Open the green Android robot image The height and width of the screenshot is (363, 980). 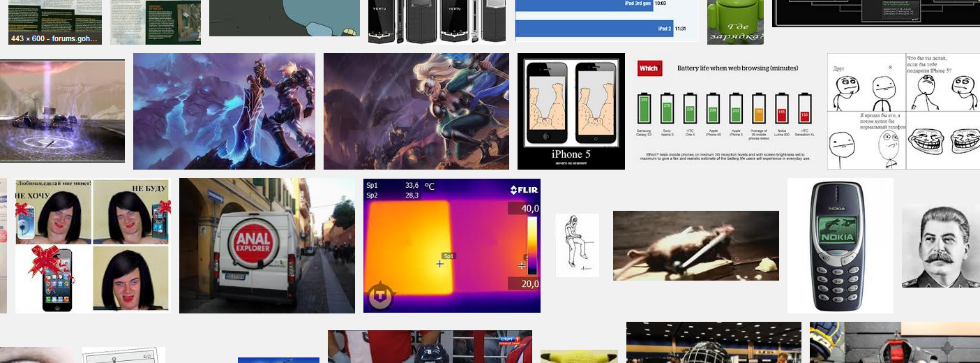pos(735,22)
